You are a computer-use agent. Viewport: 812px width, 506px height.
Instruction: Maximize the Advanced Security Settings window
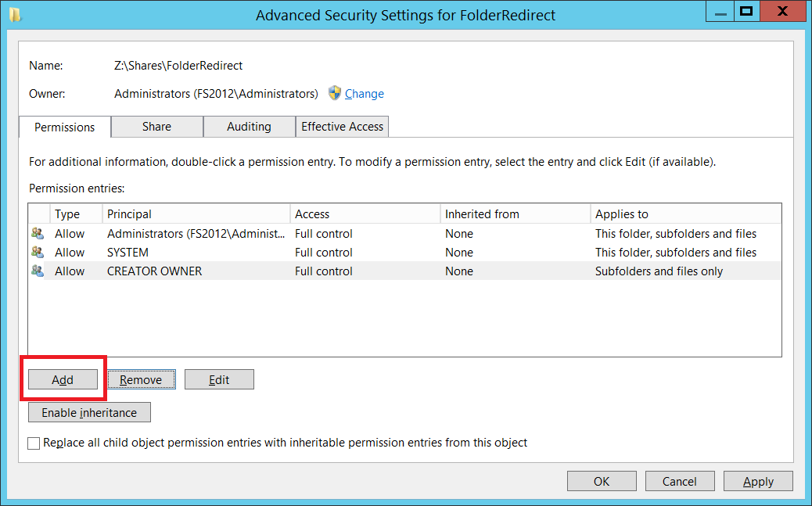[746, 12]
